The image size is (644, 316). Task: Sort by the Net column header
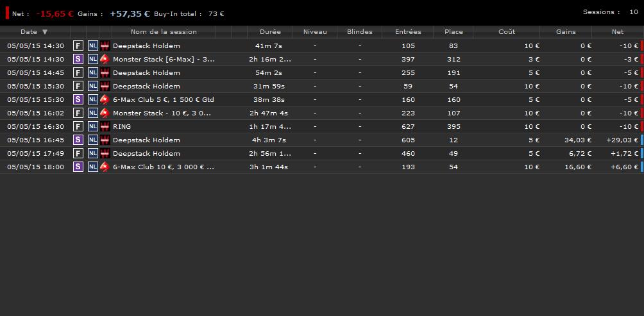click(x=617, y=31)
